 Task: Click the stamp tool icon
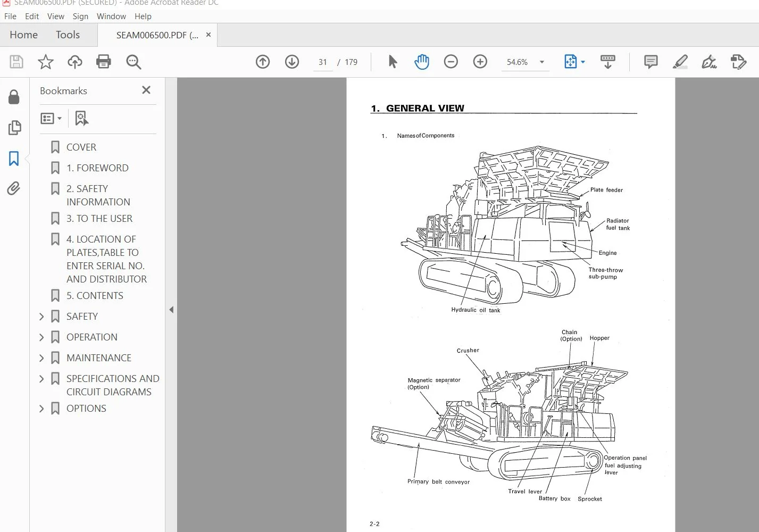(x=739, y=62)
